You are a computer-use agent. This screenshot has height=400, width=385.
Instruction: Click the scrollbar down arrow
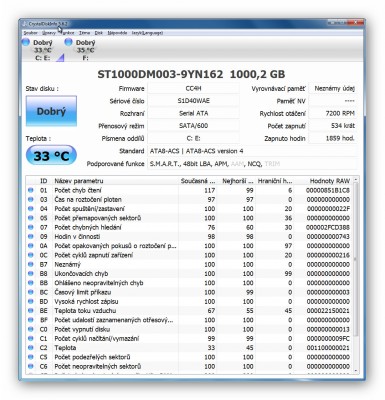tap(356, 370)
